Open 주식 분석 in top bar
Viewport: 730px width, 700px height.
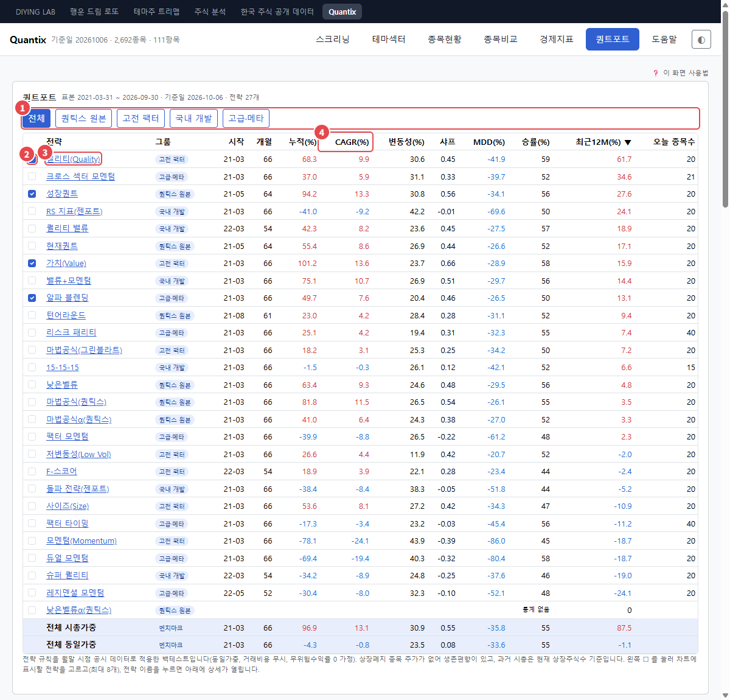pyautogui.click(x=210, y=12)
